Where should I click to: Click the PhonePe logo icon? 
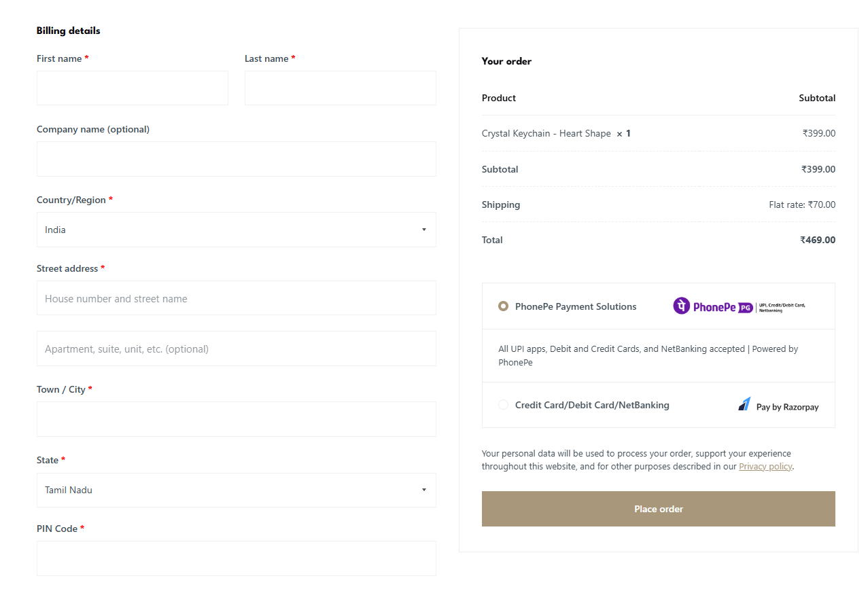click(681, 306)
